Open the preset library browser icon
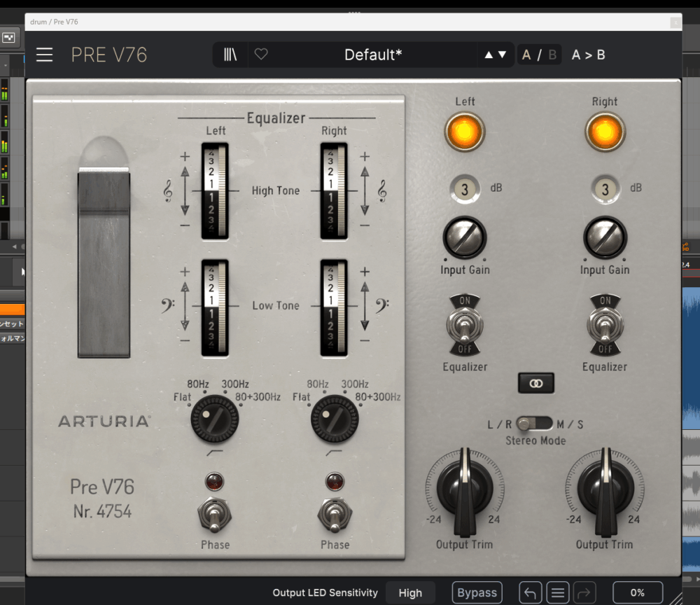The image size is (700, 605). pyautogui.click(x=230, y=55)
